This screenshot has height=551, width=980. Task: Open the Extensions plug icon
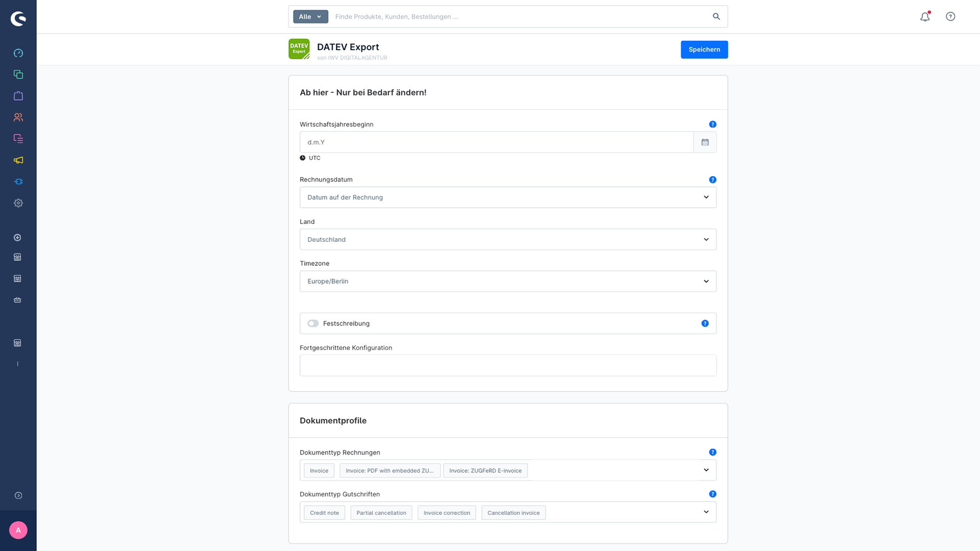[x=18, y=182]
